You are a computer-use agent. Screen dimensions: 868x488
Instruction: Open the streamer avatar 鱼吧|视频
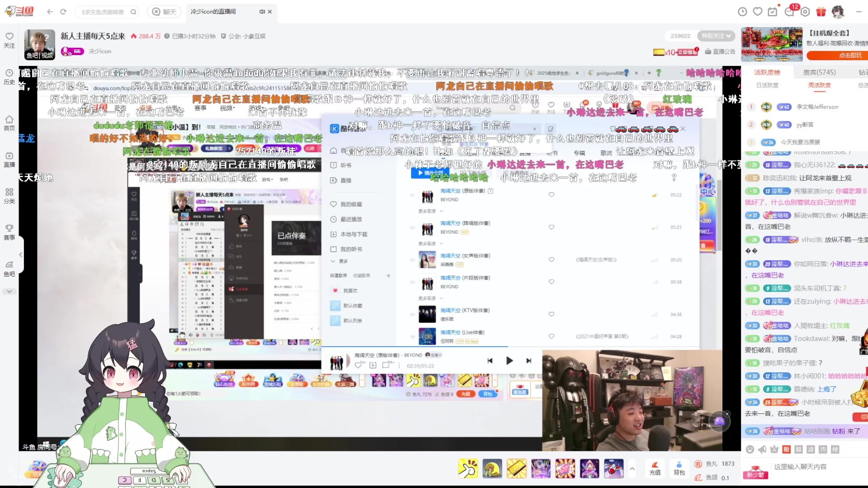coord(40,45)
